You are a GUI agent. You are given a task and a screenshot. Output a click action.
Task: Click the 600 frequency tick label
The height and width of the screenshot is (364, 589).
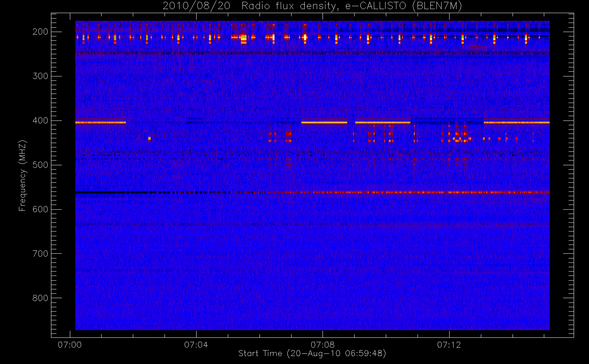(x=40, y=209)
